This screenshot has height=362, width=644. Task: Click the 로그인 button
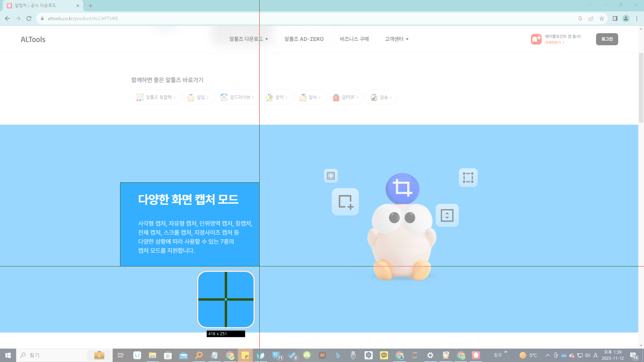pyautogui.click(x=607, y=39)
